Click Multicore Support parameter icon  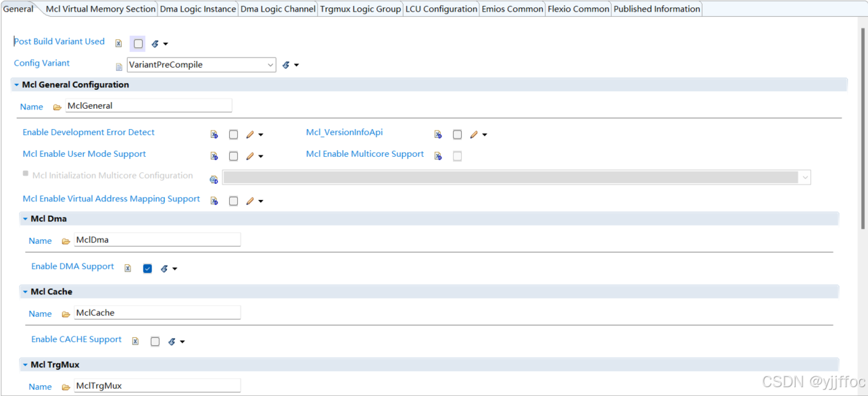click(x=438, y=156)
